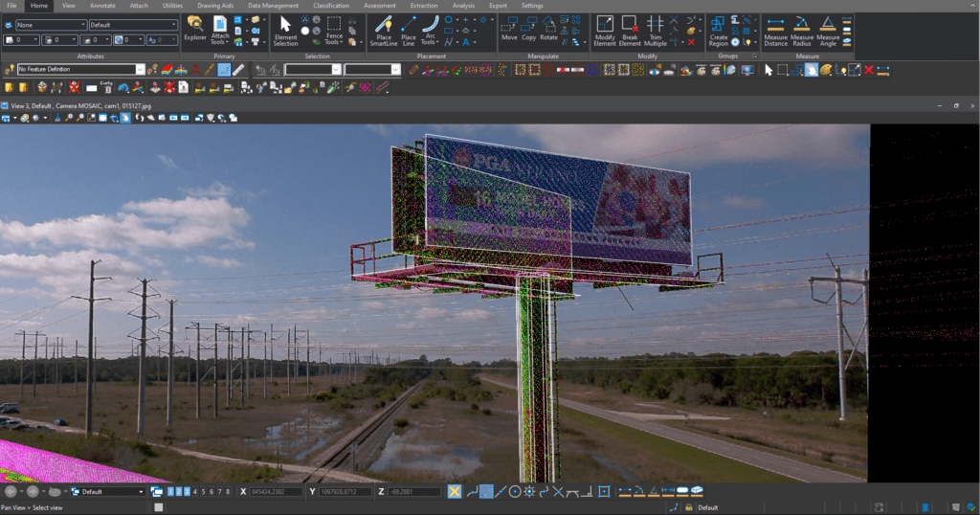The height and width of the screenshot is (515, 980).
Task: Choose the Break Element tool
Action: click(x=630, y=32)
